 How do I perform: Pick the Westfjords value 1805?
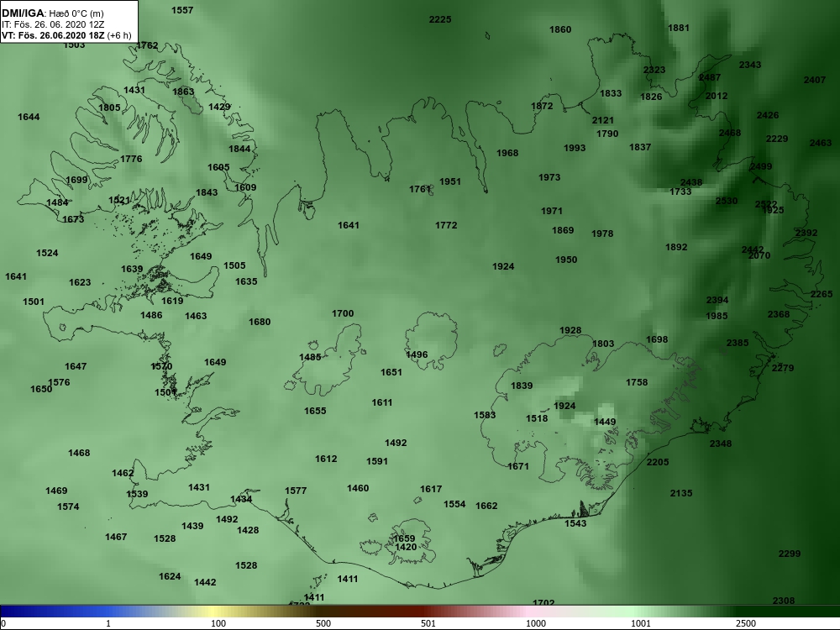109,108
